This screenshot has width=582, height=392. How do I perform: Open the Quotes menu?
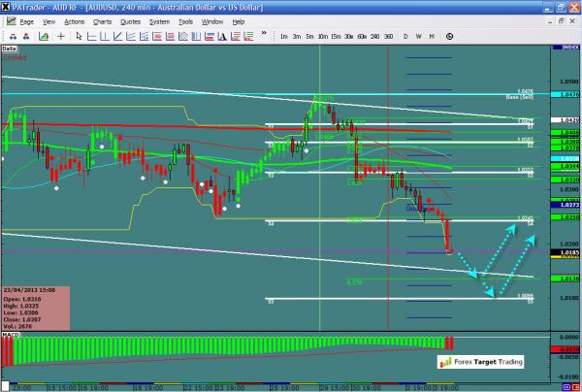[130, 21]
